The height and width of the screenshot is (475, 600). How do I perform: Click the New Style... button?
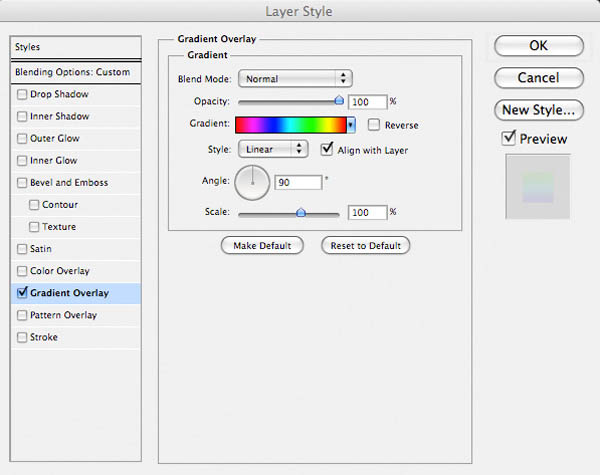(x=539, y=110)
